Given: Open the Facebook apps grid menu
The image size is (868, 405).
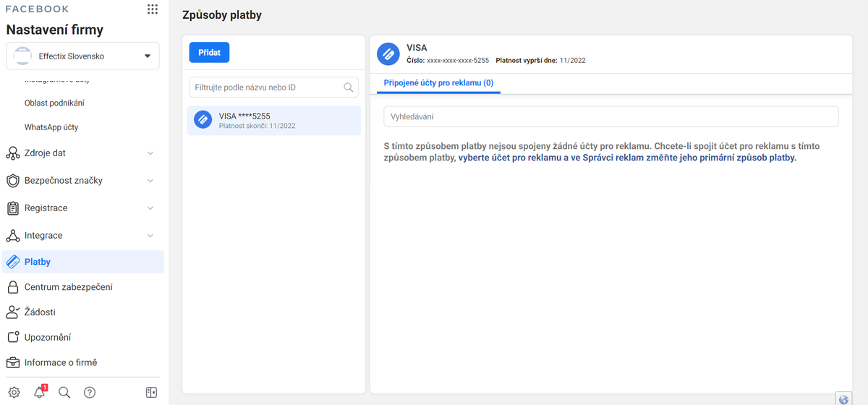Looking at the screenshot, I should [152, 9].
